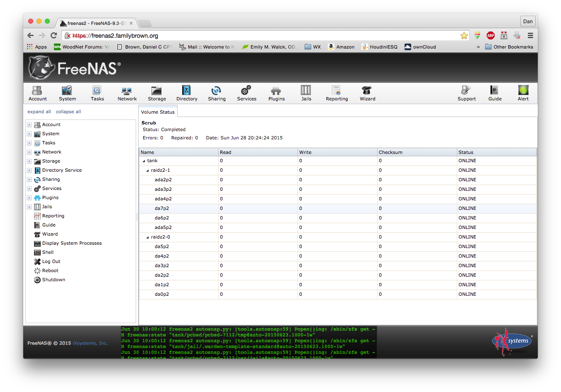This screenshot has width=561, height=392.
Task: Select the ada2p2 disk row
Action: [338, 180]
